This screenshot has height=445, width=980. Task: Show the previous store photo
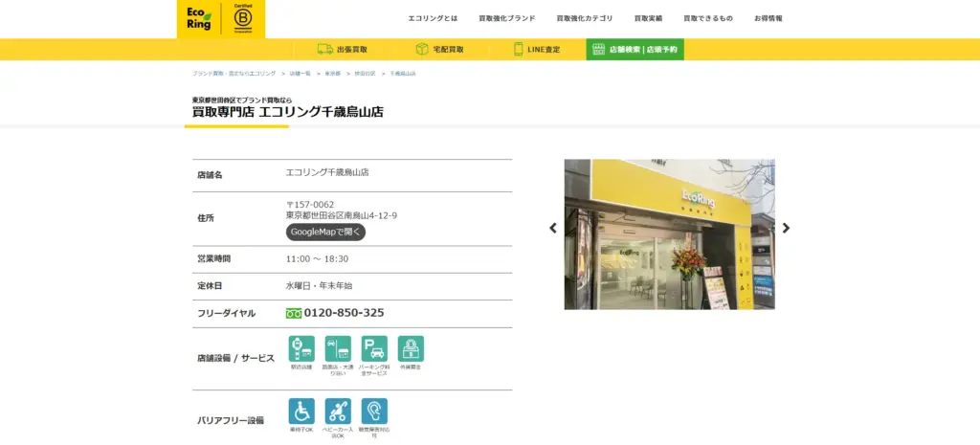pyautogui.click(x=552, y=228)
